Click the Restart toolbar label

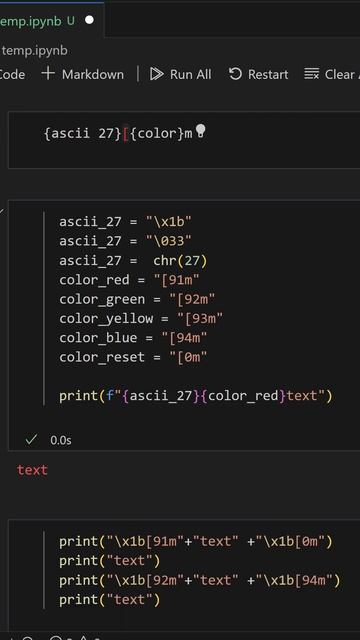(x=268, y=74)
